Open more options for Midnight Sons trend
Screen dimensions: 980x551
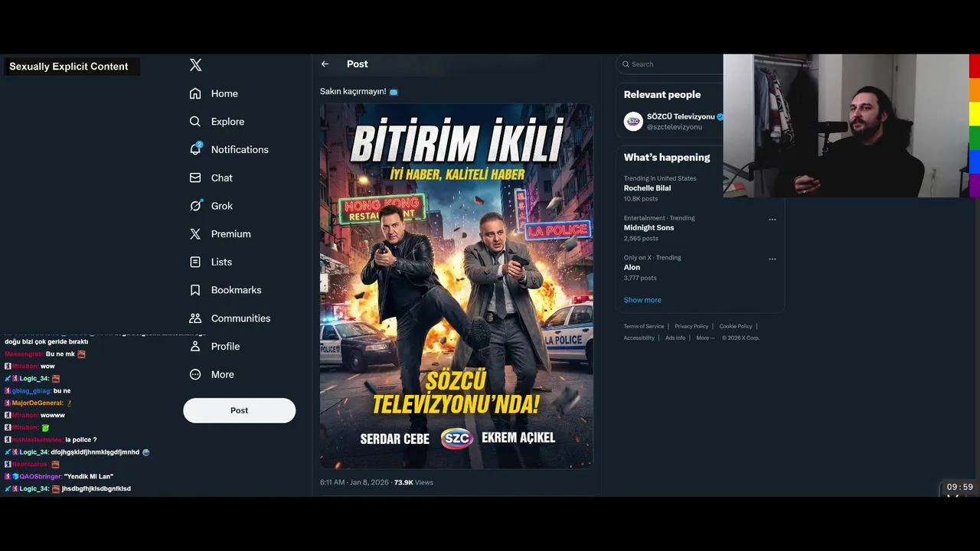coord(772,220)
